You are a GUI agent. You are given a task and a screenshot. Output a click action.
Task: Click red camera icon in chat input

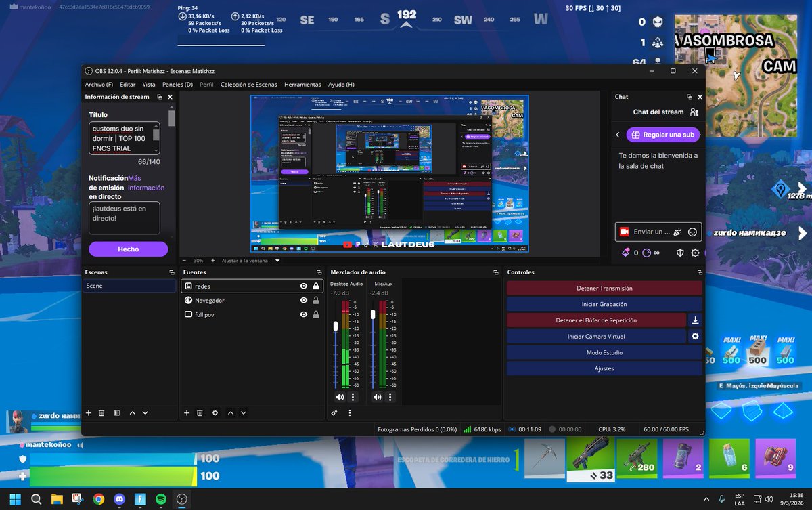[x=625, y=232]
